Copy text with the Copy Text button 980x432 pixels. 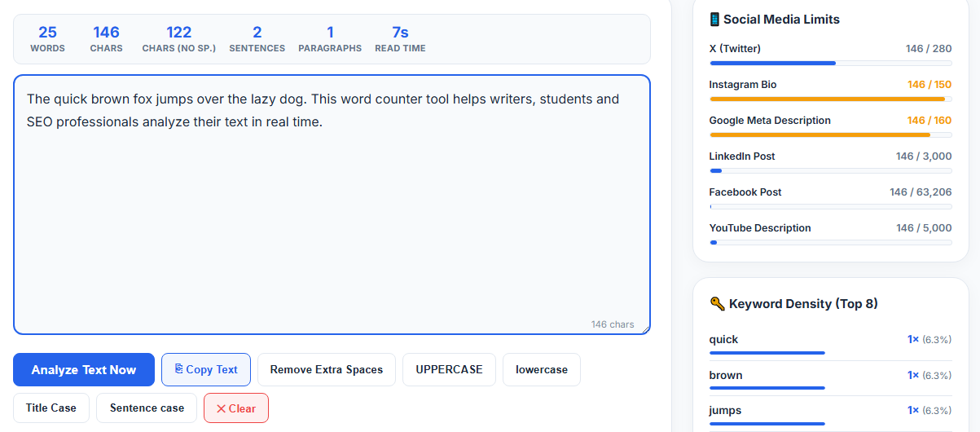point(206,369)
